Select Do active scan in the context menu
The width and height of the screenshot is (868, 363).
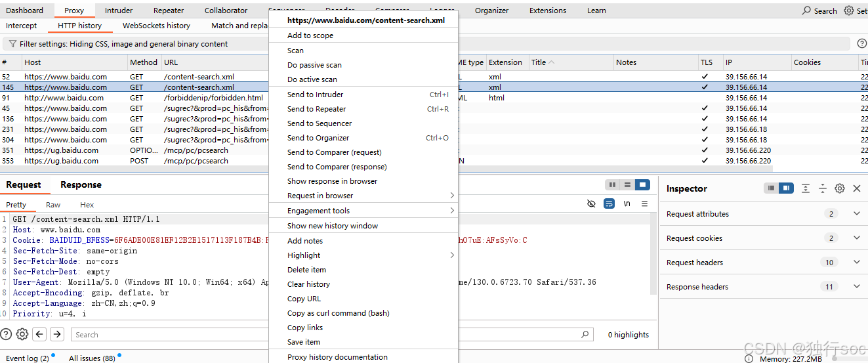click(363, 79)
